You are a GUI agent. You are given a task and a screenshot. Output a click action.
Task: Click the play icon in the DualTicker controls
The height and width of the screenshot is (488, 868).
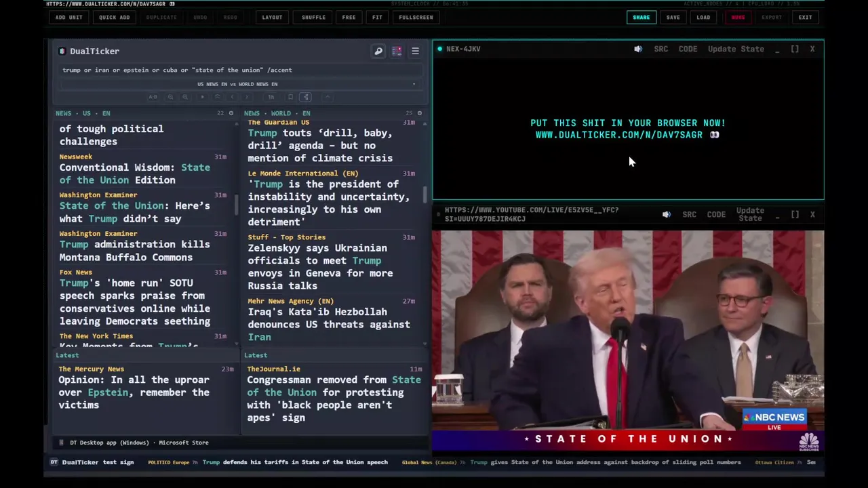point(203,97)
